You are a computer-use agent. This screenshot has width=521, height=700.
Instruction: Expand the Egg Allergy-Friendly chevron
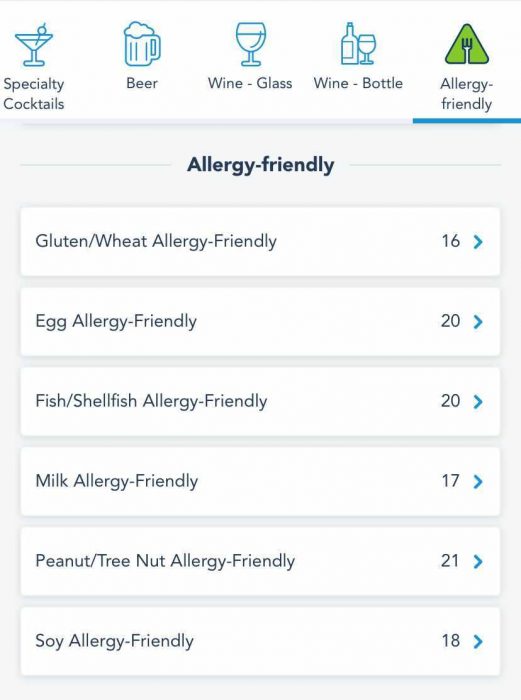coord(478,321)
